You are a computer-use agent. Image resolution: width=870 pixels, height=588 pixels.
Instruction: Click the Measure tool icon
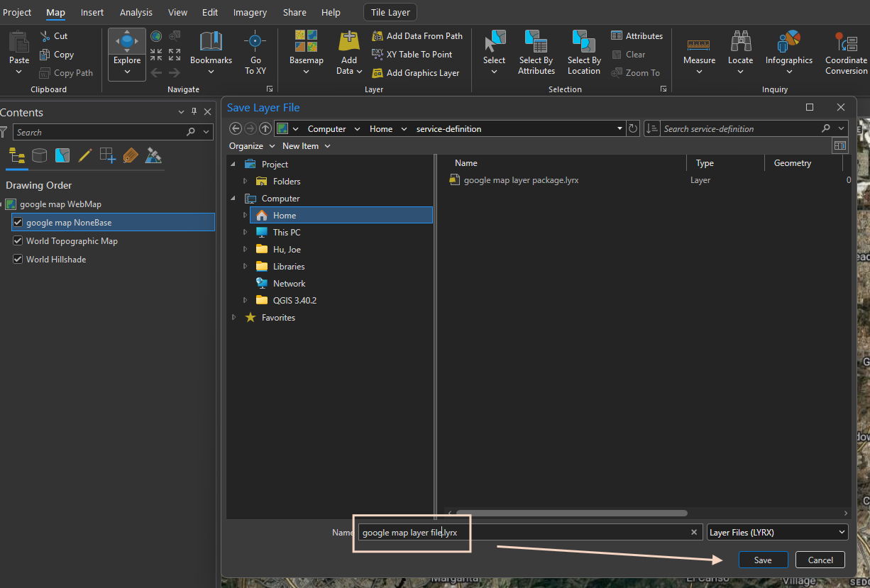pyautogui.click(x=699, y=43)
